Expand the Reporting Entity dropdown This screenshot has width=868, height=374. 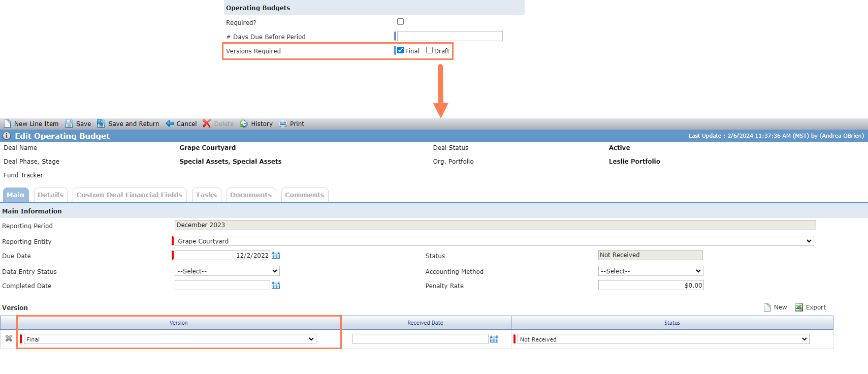495,241
